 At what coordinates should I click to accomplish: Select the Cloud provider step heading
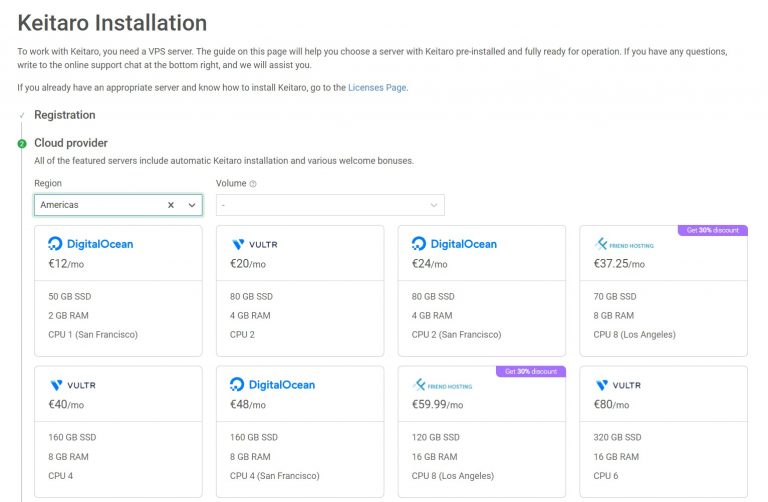[71, 143]
